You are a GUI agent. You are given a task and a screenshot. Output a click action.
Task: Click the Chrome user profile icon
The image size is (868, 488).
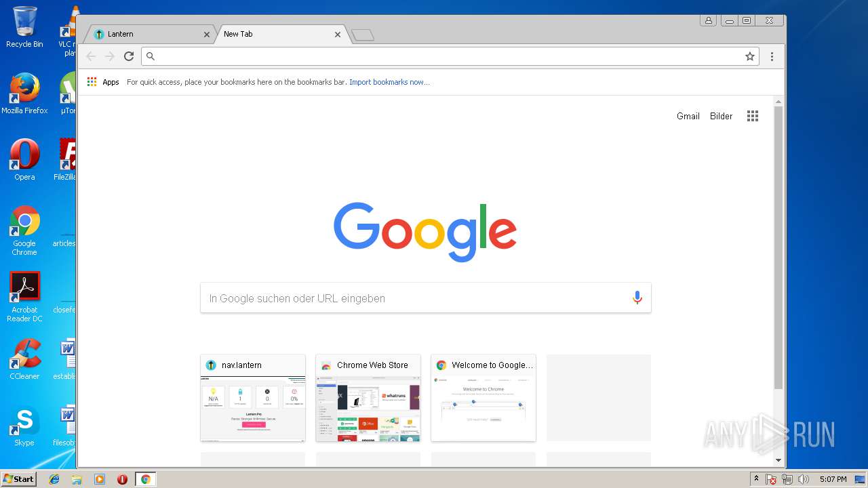tap(708, 20)
